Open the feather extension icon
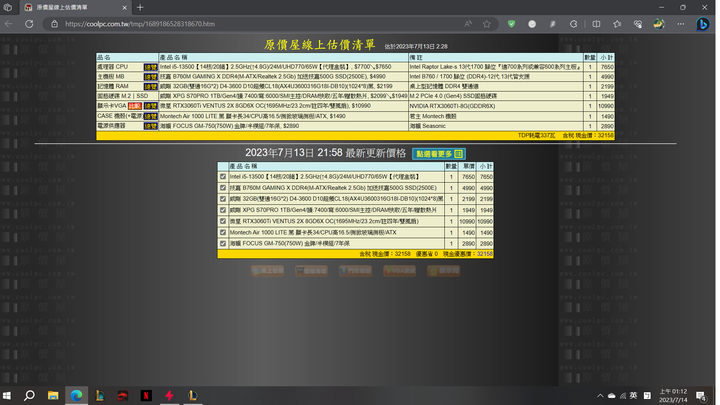Screen dimensions: 720x405 pyautogui.click(x=553, y=24)
